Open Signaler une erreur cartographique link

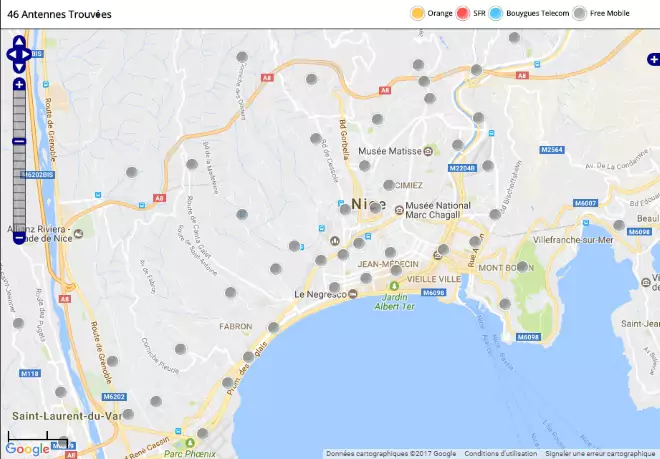click(600, 454)
